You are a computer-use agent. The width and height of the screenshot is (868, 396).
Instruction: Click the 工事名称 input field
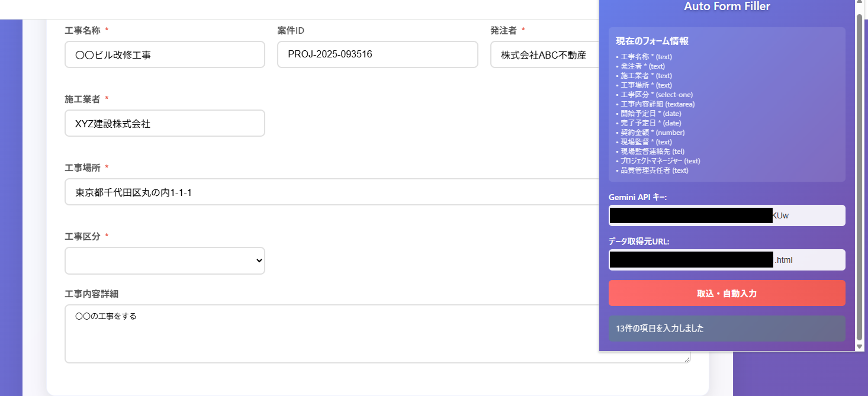click(165, 54)
